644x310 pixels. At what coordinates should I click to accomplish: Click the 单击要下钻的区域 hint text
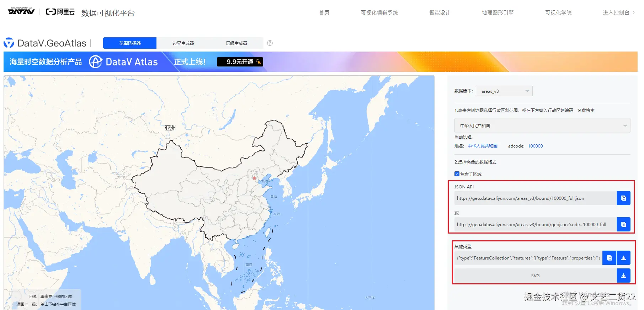coord(56,296)
